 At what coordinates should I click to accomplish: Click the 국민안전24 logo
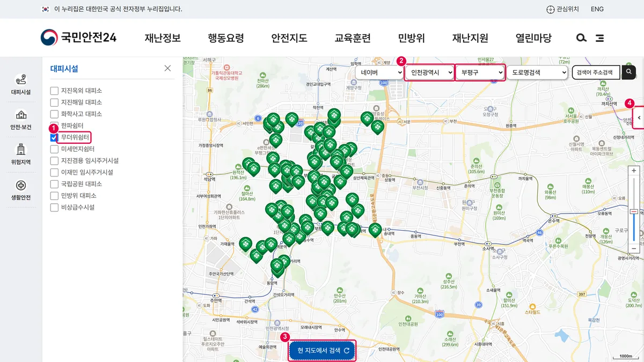click(78, 38)
